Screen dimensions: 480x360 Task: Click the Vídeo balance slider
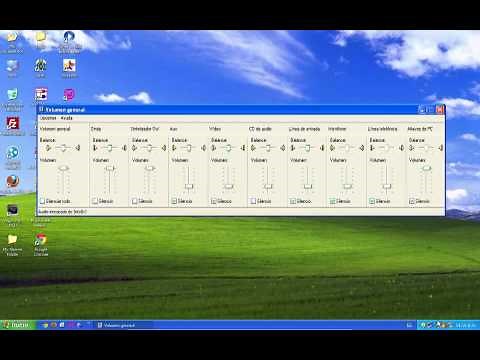pyautogui.click(x=228, y=148)
